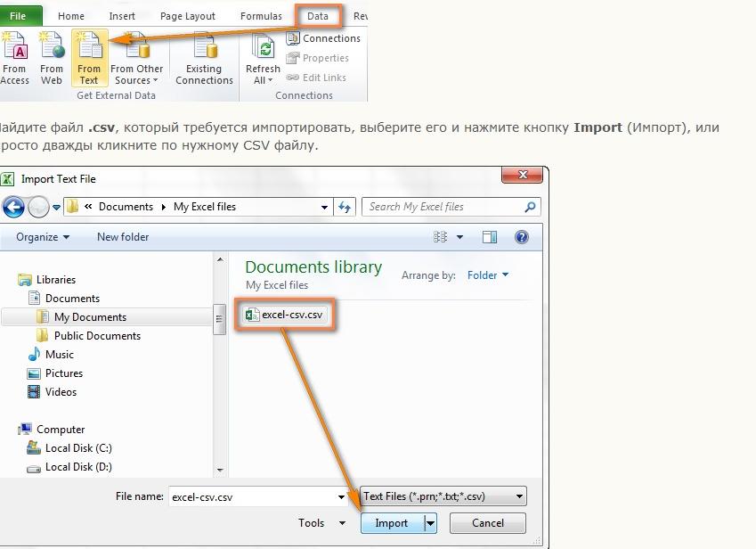Close the Import Text File dialog
756x549 pixels.
(522, 175)
